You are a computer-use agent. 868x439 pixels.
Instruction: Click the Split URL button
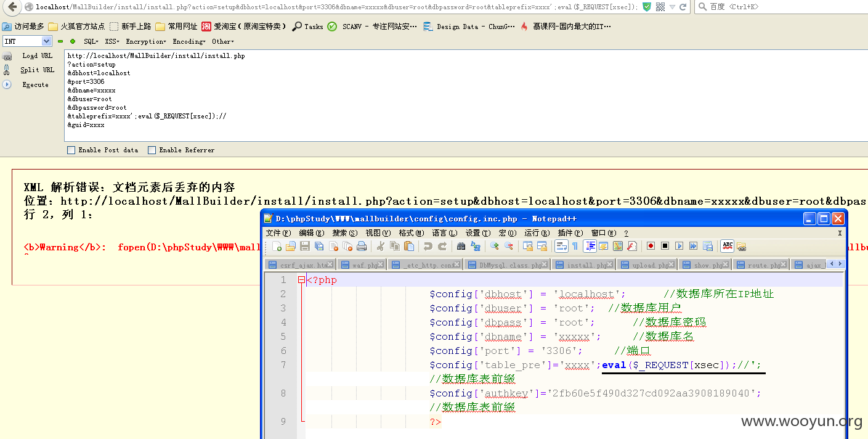pos(37,70)
